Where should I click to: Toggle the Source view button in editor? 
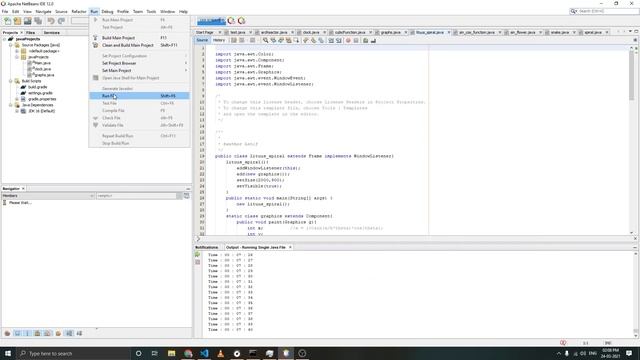click(202, 40)
